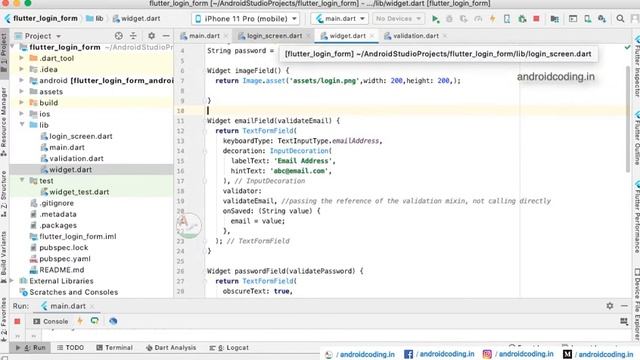The image size is (640, 360).
Task: Open the TODO tool window
Action: pos(71,348)
